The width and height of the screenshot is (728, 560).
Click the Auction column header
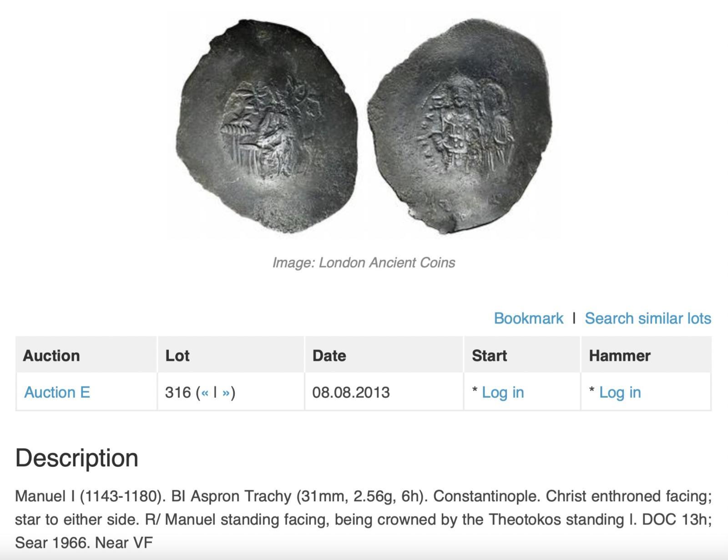click(51, 355)
